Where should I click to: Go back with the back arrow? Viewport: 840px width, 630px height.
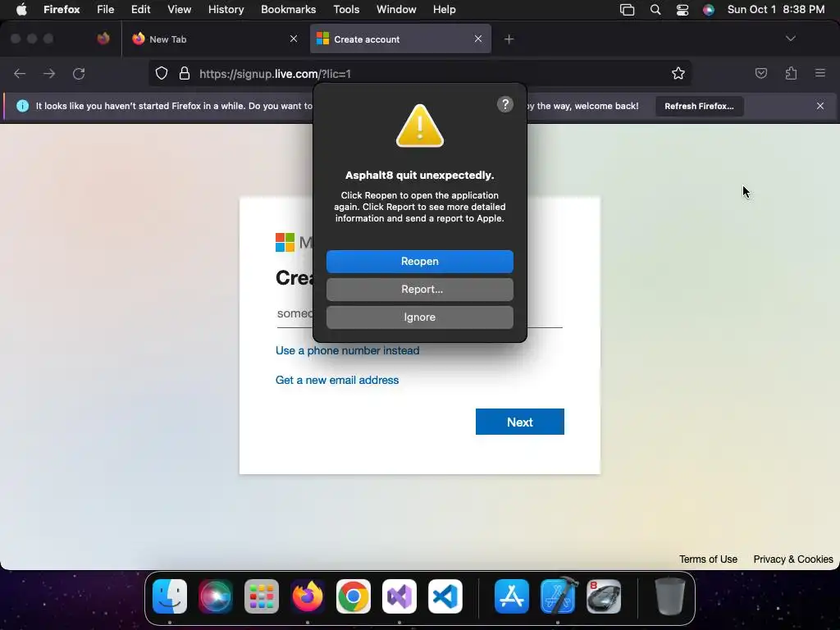[x=20, y=73]
